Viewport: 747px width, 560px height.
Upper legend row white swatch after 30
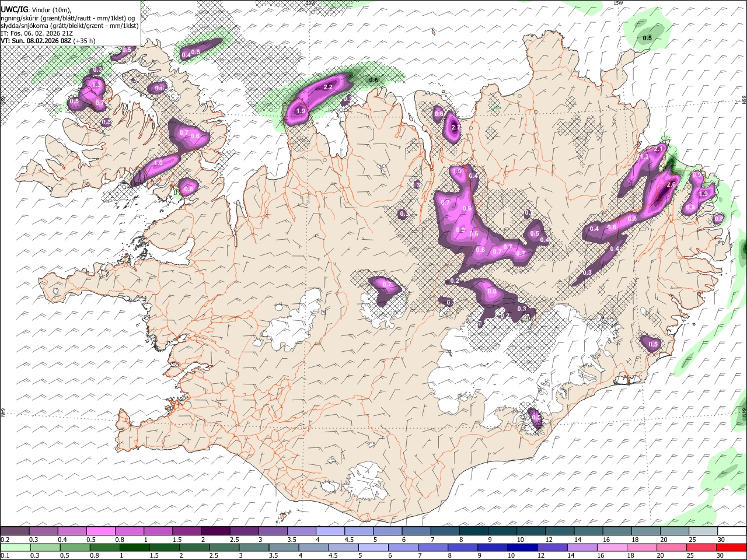point(732,531)
